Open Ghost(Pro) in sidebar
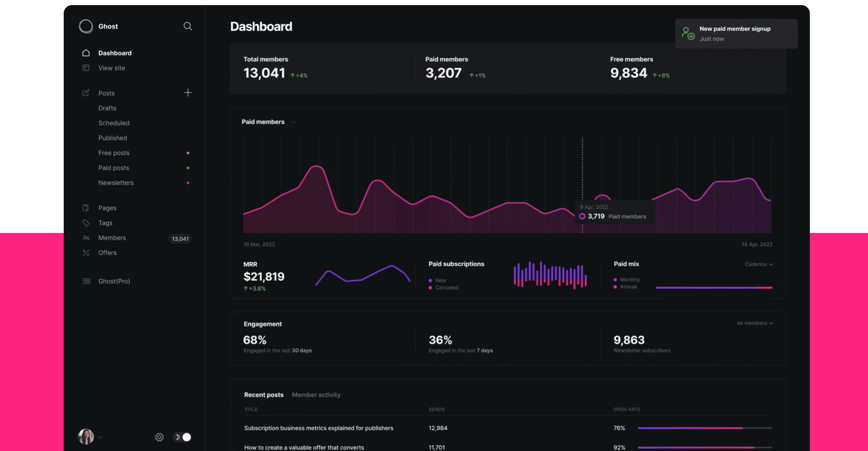This screenshot has width=868, height=451. point(114,281)
